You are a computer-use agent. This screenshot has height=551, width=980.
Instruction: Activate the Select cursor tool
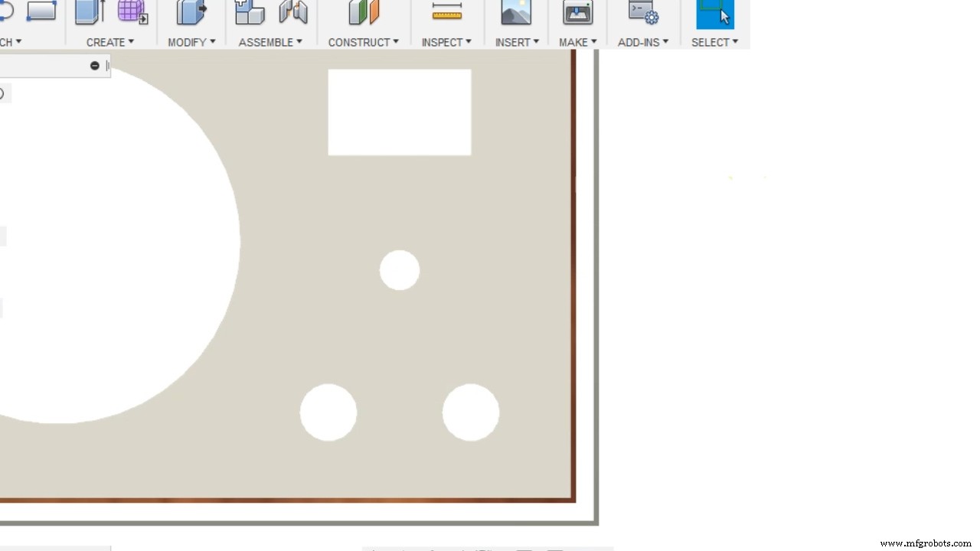tap(715, 13)
